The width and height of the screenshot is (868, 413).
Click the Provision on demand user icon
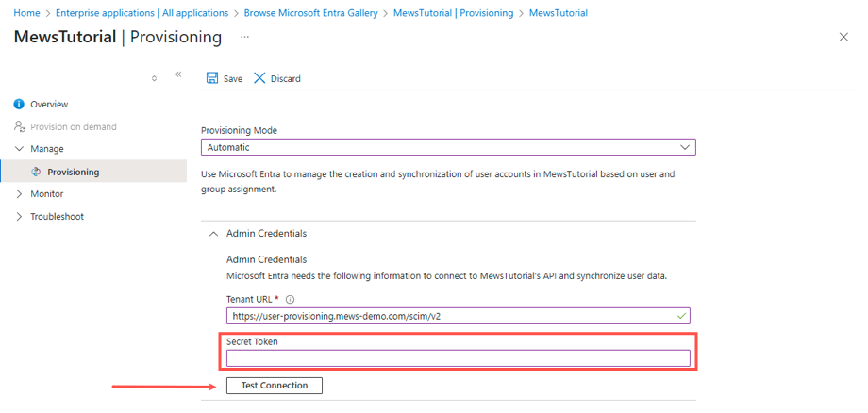tap(20, 126)
